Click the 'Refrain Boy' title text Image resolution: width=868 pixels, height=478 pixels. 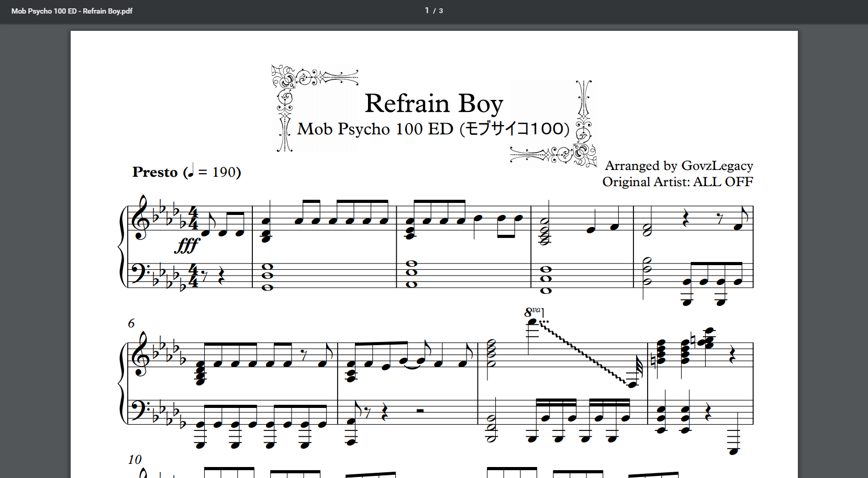(433, 103)
